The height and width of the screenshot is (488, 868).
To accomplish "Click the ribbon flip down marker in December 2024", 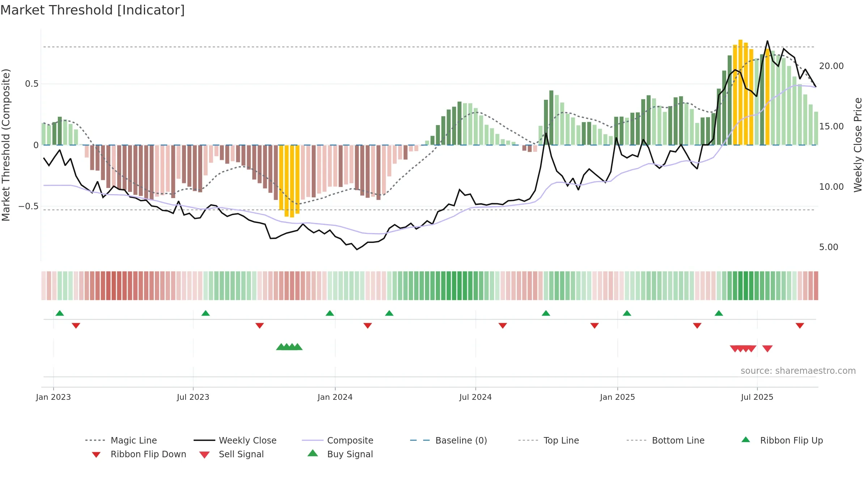I will [x=595, y=326].
